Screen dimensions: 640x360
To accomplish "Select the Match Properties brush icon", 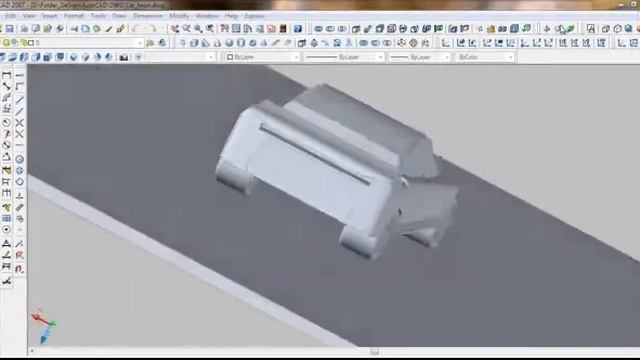I will [x=109, y=29].
